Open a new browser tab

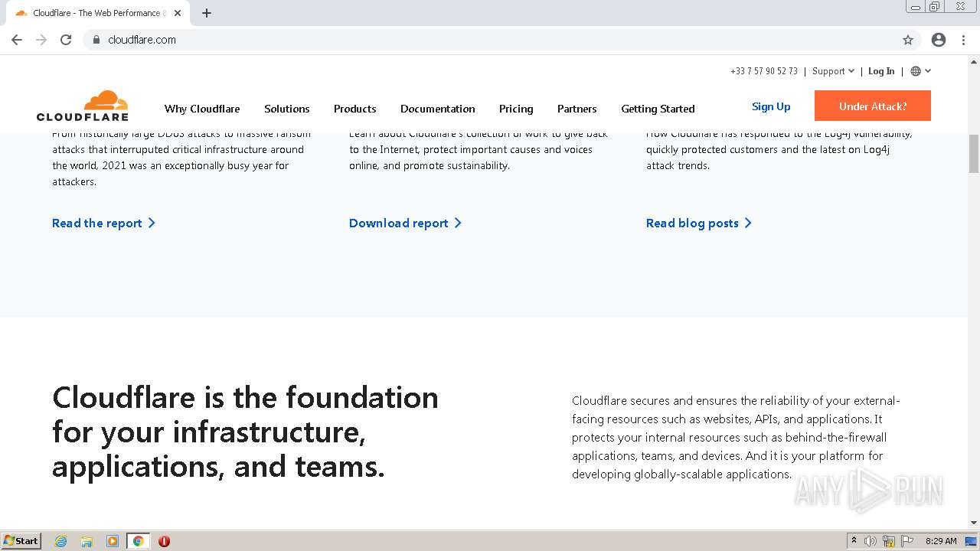point(207,13)
